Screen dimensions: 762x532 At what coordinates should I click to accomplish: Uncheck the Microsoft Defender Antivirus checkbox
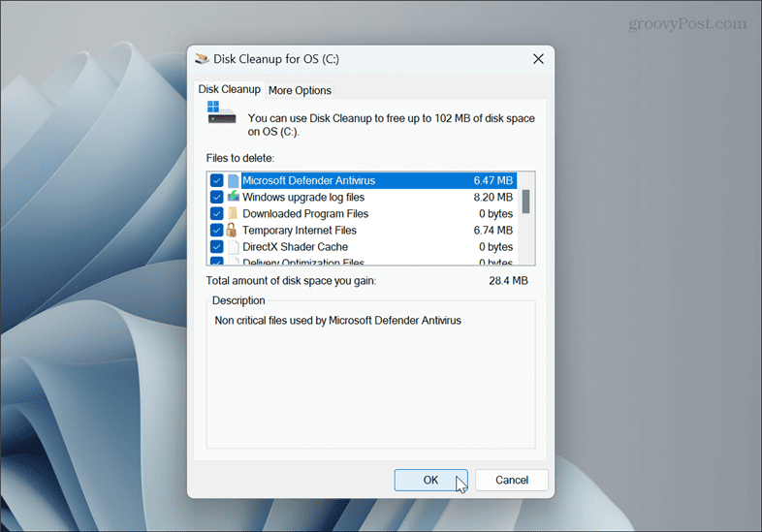[x=217, y=181]
